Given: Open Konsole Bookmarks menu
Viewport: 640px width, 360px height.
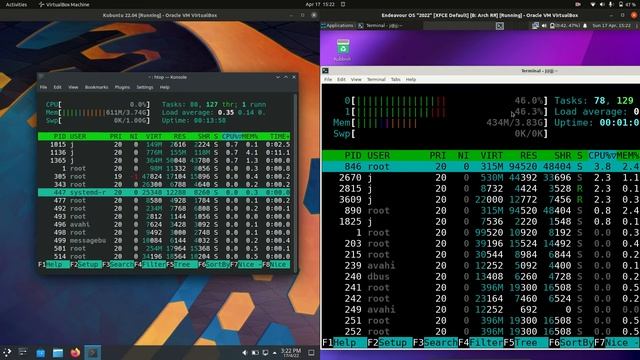Looking at the screenshot, I should (96, 87).
